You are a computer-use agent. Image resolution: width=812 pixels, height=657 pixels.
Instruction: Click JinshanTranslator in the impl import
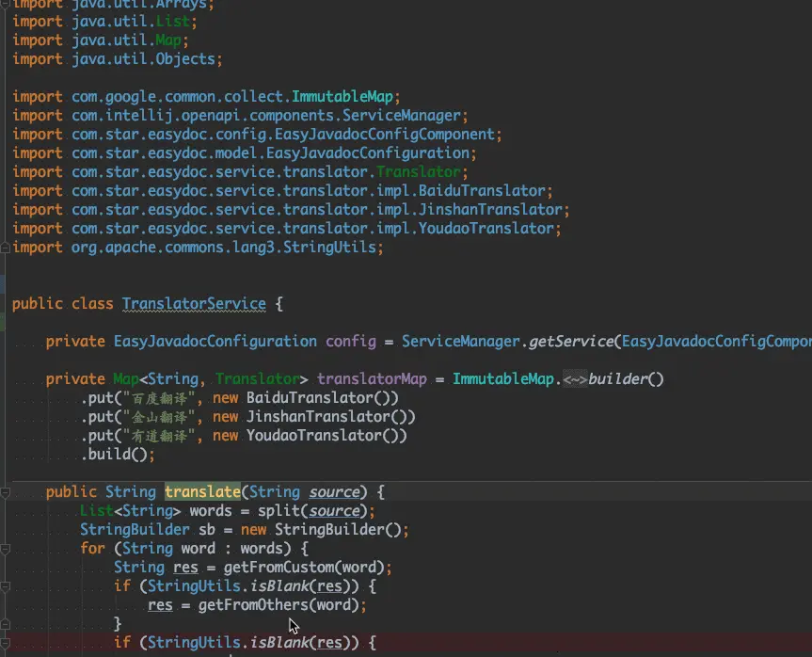[490, 210]
